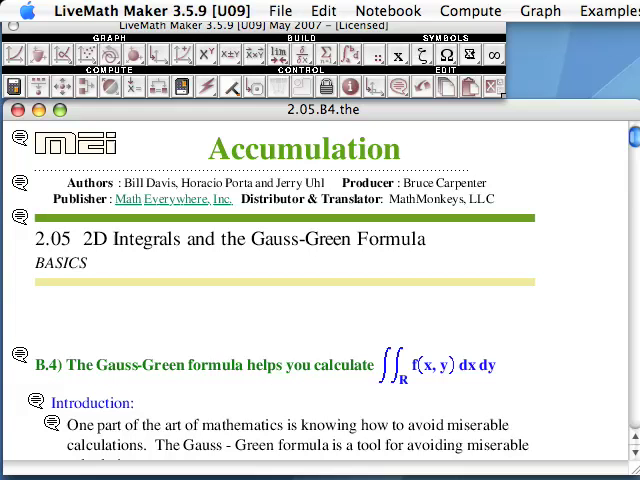This screenshot has width=640, height=480.
Task: Click the solve for x= tool
Action: tap(134, 87)
